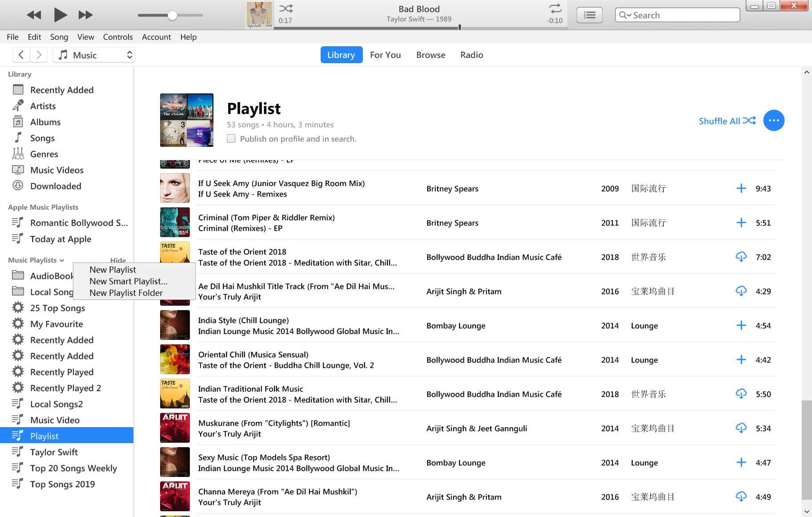Click Shuffle All link
The width and height of the screenshot is (812, 517).
click(x=727, y=121)
